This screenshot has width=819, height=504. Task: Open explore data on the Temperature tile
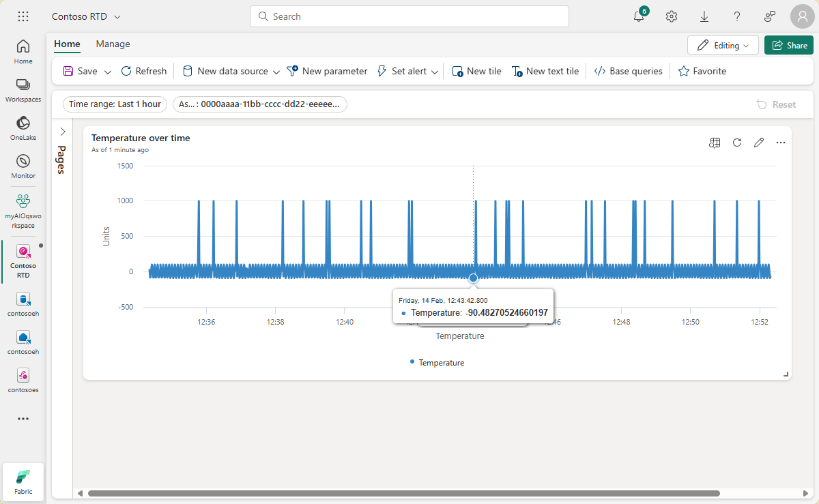(x=715, y=143)
